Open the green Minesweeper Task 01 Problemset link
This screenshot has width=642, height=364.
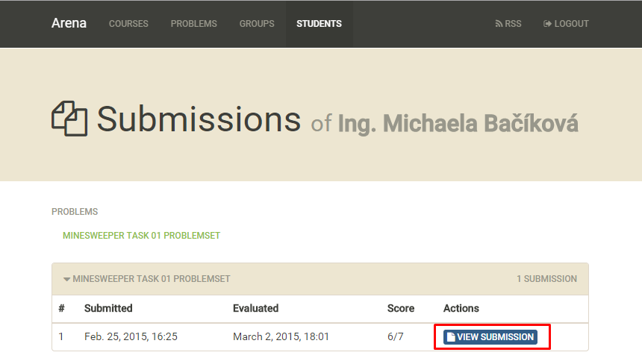(x=141, y=236)
